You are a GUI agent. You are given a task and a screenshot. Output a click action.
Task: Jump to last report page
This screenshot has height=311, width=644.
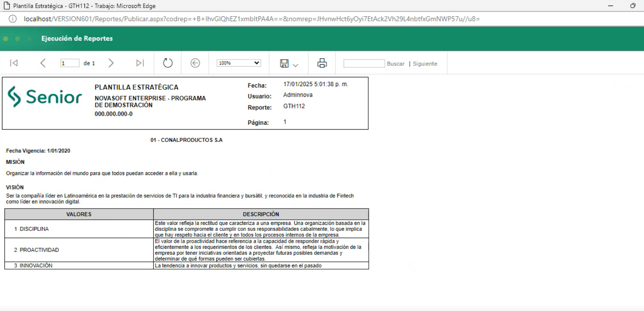140,63
